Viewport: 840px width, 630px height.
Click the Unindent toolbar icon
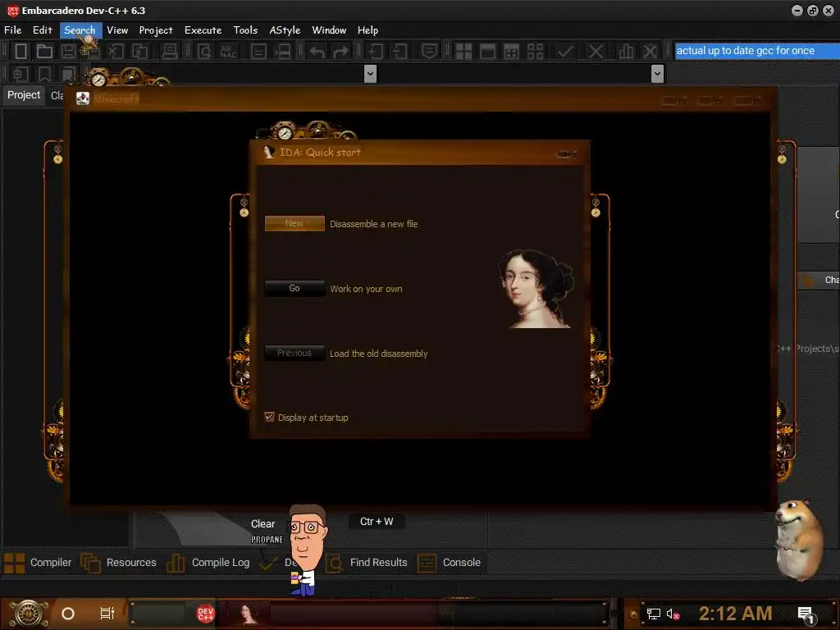click(x=399, y=52)
